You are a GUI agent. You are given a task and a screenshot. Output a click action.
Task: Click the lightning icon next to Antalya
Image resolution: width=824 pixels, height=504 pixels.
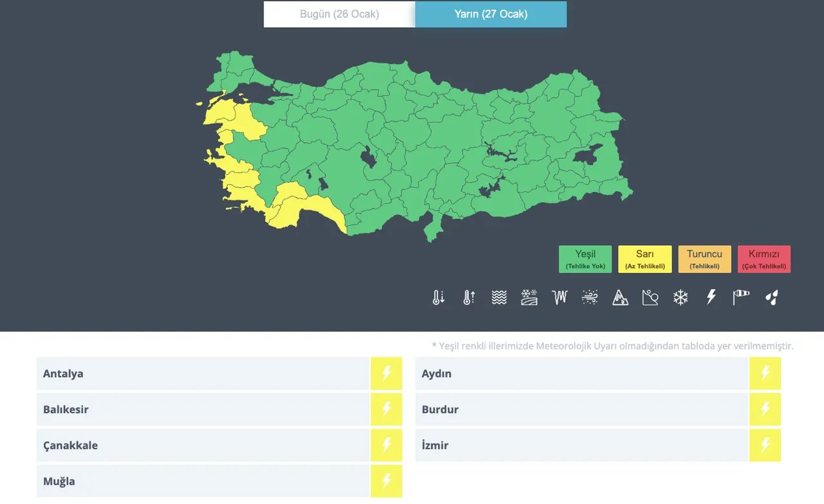(x=386, y=373)
